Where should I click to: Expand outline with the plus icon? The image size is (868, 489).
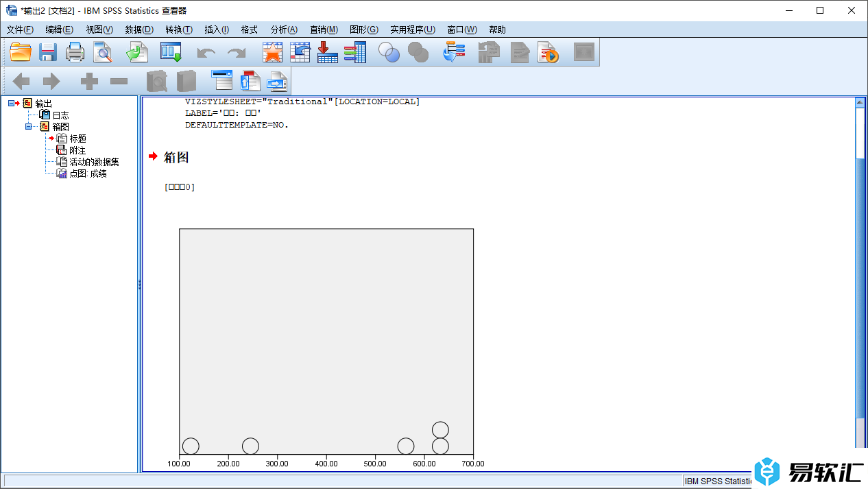click(89, 82)
